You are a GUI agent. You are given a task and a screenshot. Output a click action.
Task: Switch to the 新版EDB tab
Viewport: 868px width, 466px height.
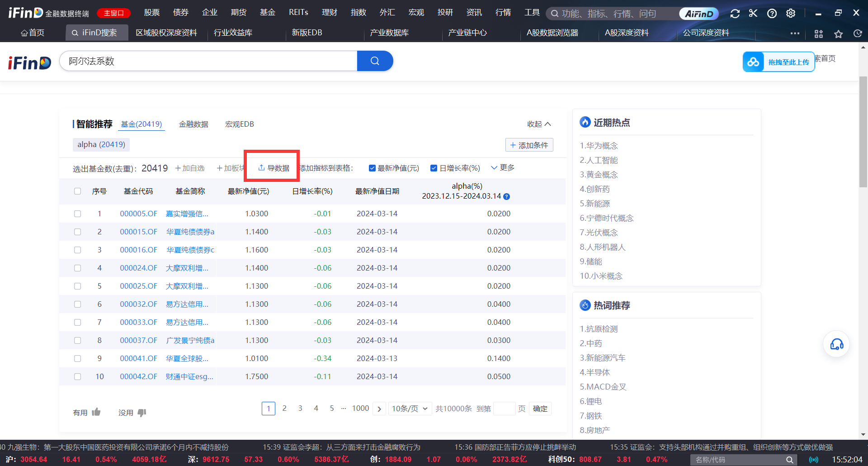point(307,33)
